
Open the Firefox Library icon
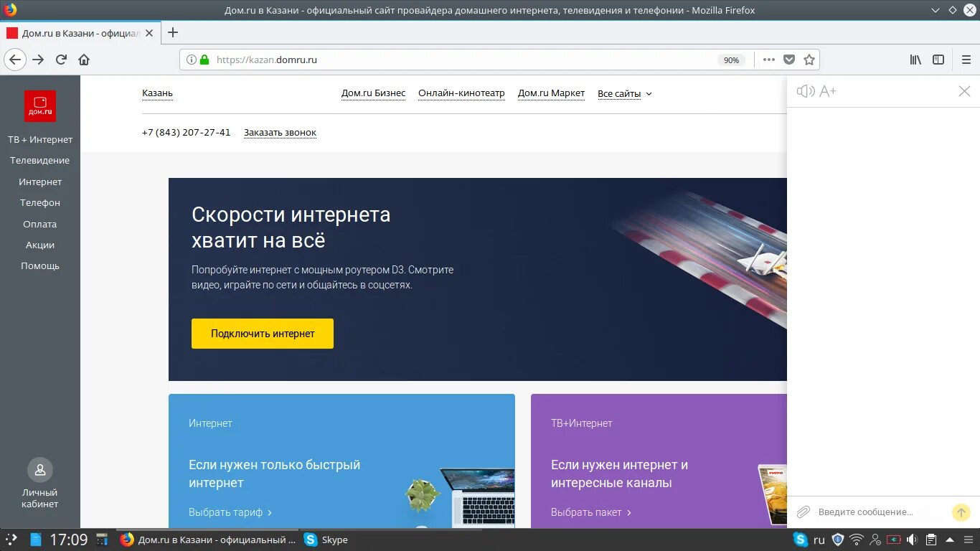(915, 60)
